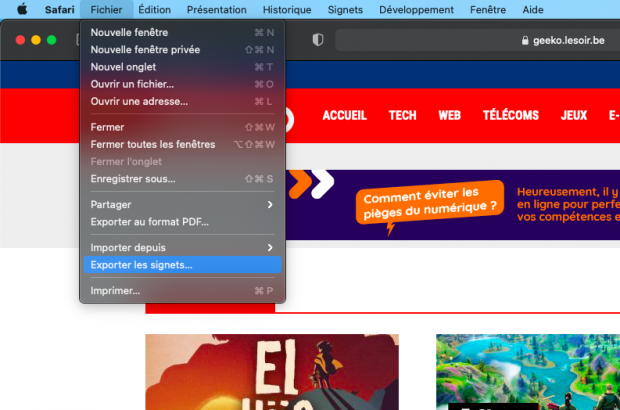Open the Fenêtre menu

pyautogui.click(x=488, y=9)
